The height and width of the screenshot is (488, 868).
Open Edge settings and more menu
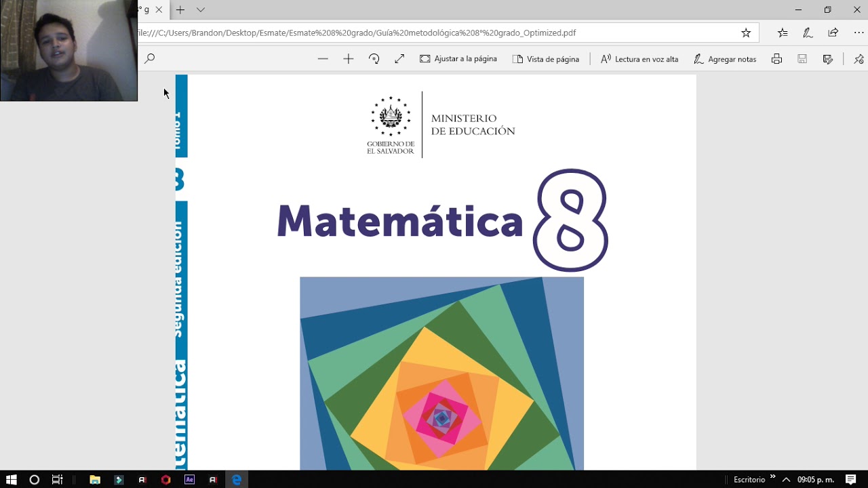pyautogui.click(x=859, y=33)
